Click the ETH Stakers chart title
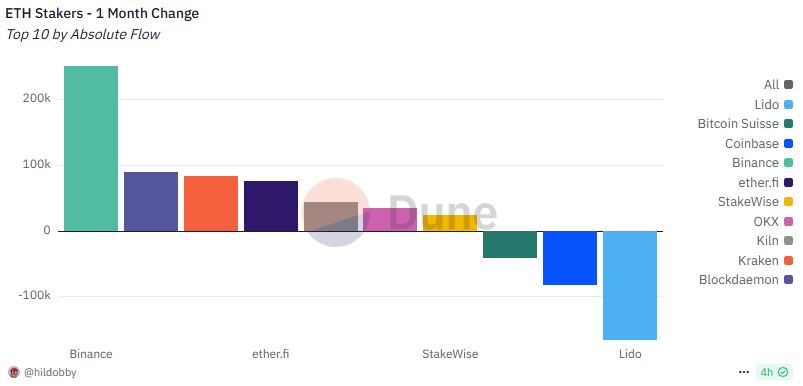 (102, 13)
